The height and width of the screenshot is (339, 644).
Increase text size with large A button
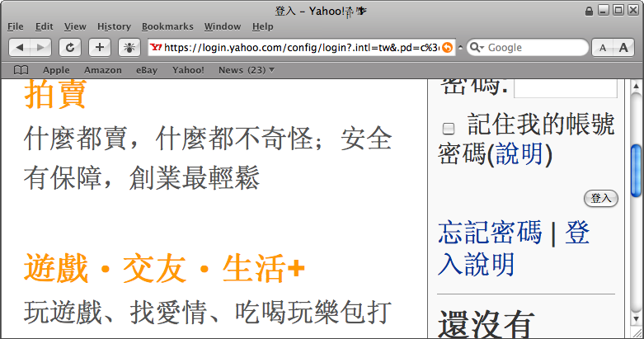[x=623, y=48]
